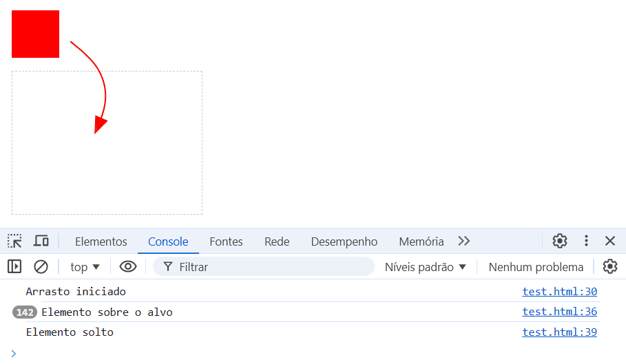Open the test.html:36 source link
Screen dimensions: 626x364
coord(559,312)
